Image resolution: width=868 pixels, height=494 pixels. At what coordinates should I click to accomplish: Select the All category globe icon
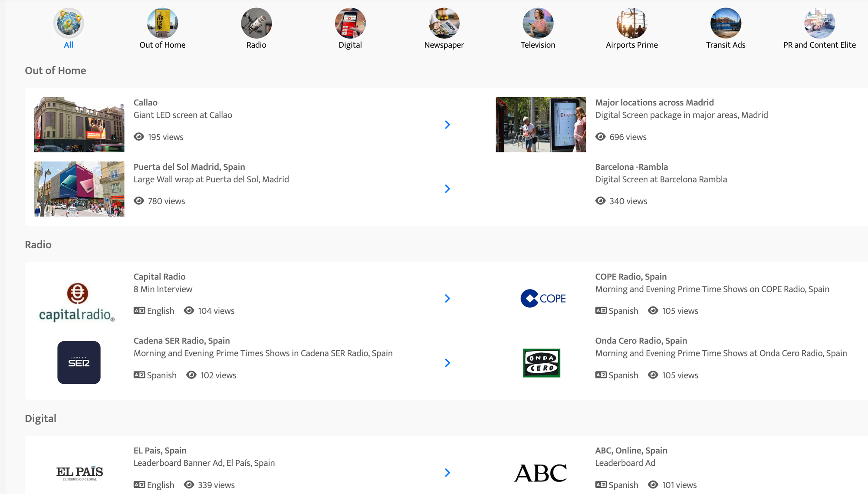69,23
